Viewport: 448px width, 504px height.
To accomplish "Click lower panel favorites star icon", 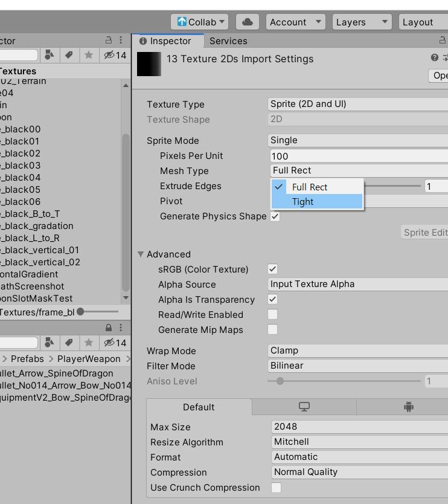I will [89, 343].
